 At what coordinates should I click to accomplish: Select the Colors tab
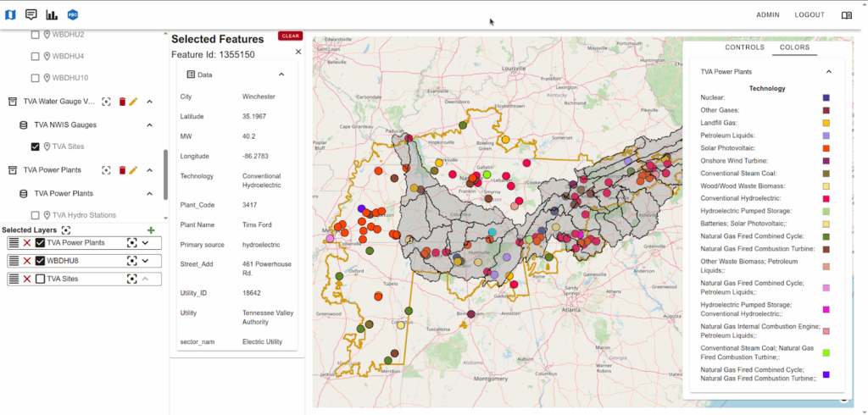794,47
